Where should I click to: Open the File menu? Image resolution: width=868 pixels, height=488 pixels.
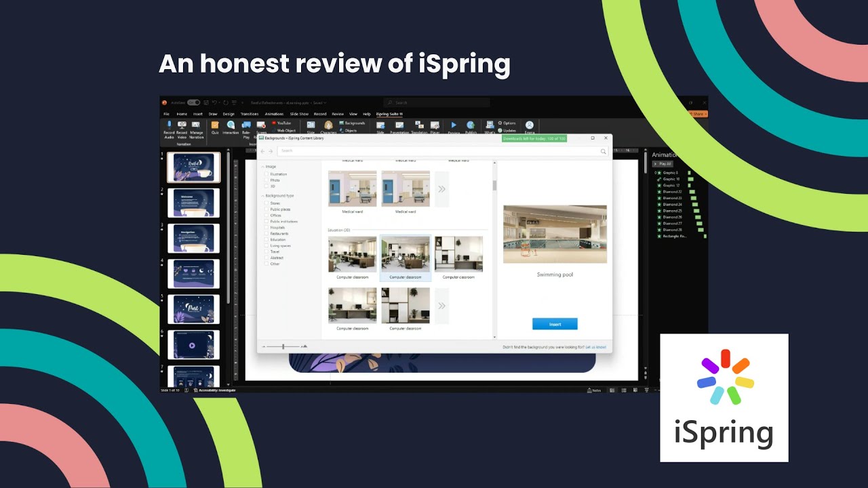tap(166, 114)
